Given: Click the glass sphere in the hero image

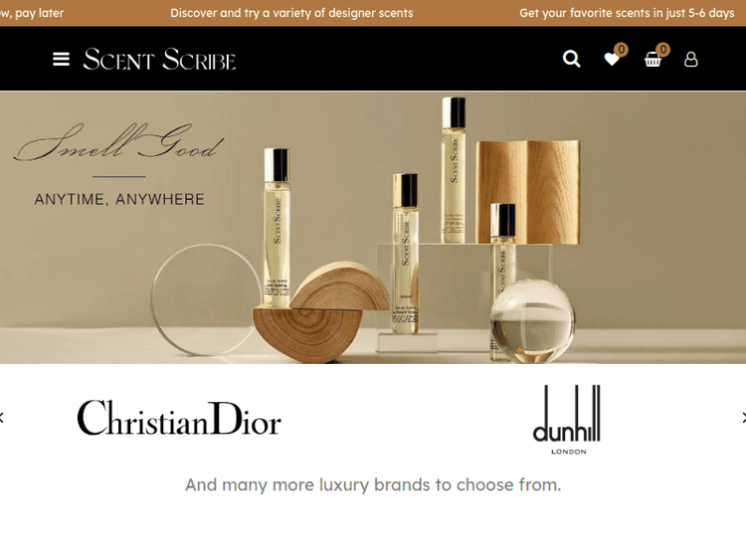Looking at the screenshot, I should [532, 321].
